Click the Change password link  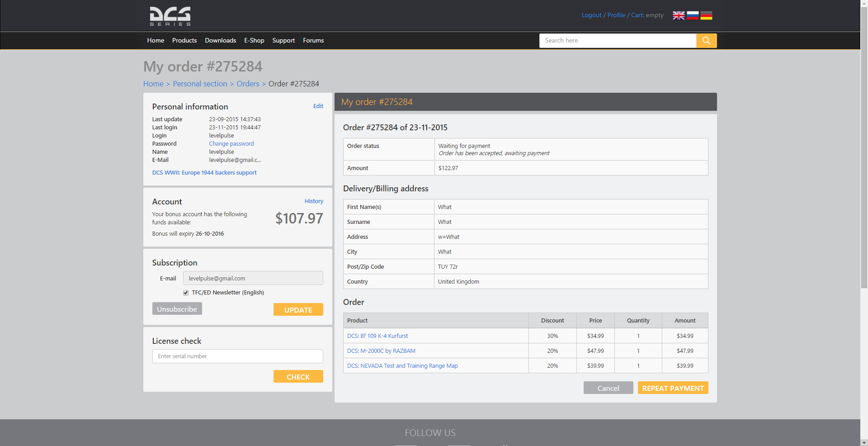point(231,144)
